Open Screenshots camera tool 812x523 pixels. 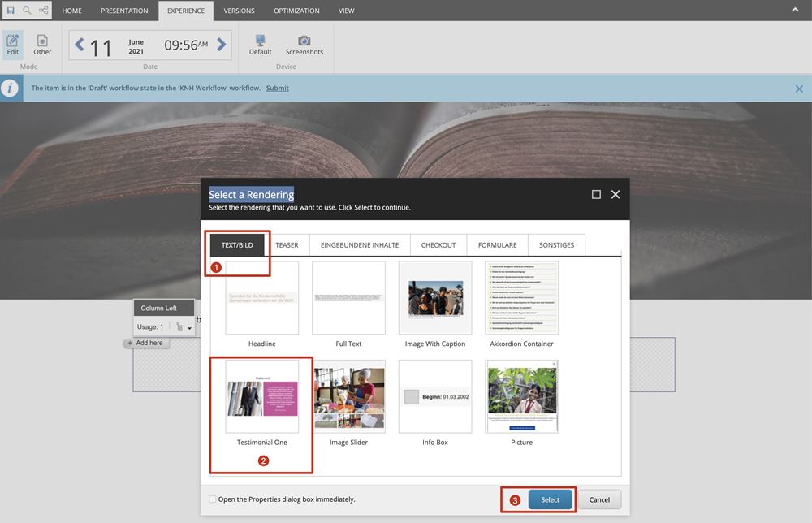coord(304,45)
